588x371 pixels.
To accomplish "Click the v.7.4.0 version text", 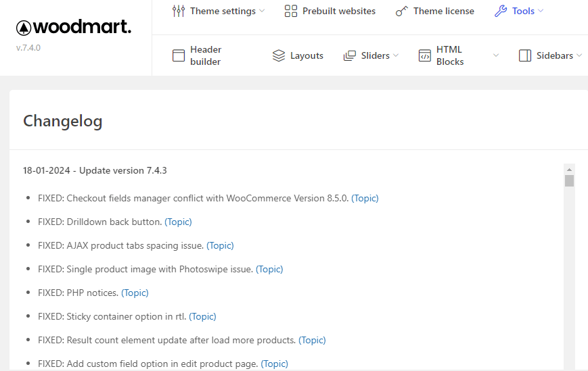I will point(28,47).
